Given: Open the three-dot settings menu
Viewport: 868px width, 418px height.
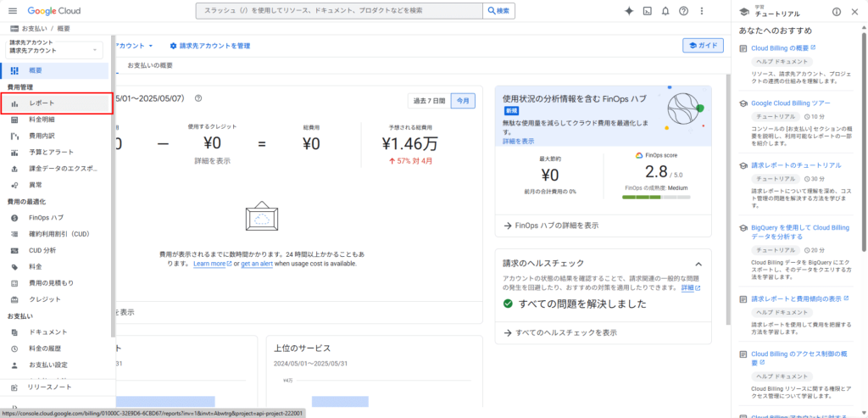Looking at the screenshot, I should 702,11.
